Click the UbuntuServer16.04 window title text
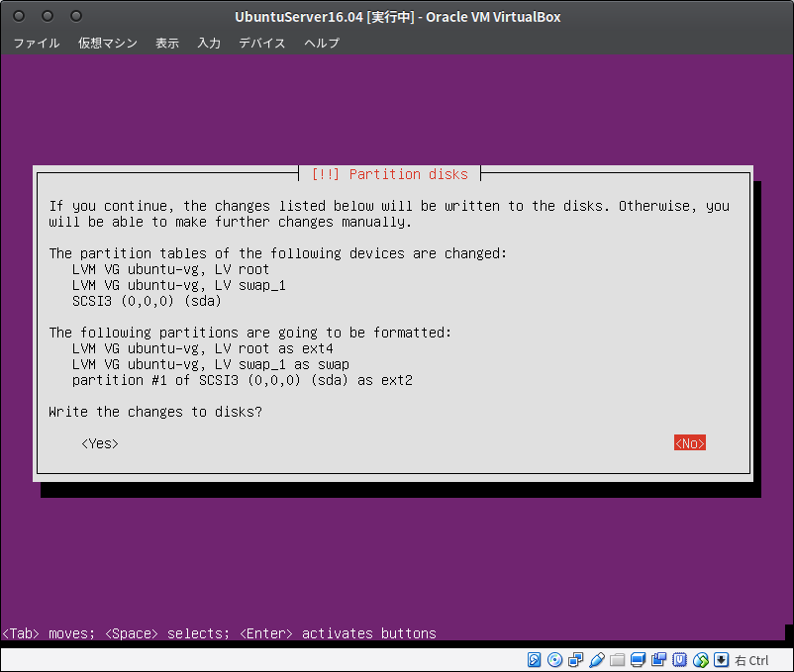Image resolution: width=794 pixels, height=672 pixels. pyautogui.click(x=398, y=17)
